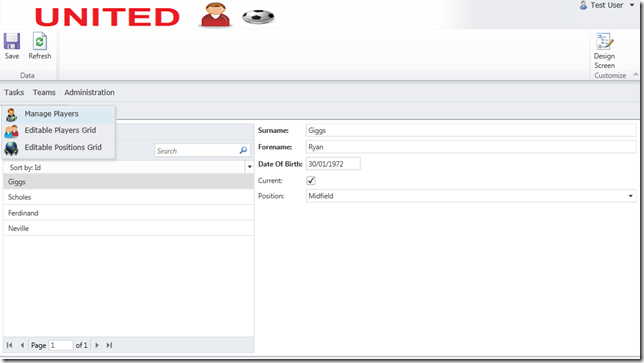Viewport: 644px width, 363px height.
Task: Go to first page arrow
Action: 9,345
